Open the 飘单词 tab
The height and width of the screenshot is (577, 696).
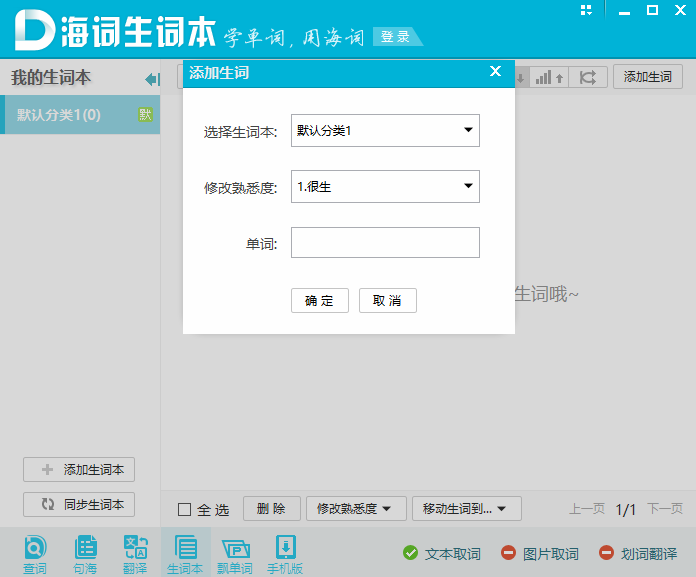pyautogui.click(x=235, y=555)
